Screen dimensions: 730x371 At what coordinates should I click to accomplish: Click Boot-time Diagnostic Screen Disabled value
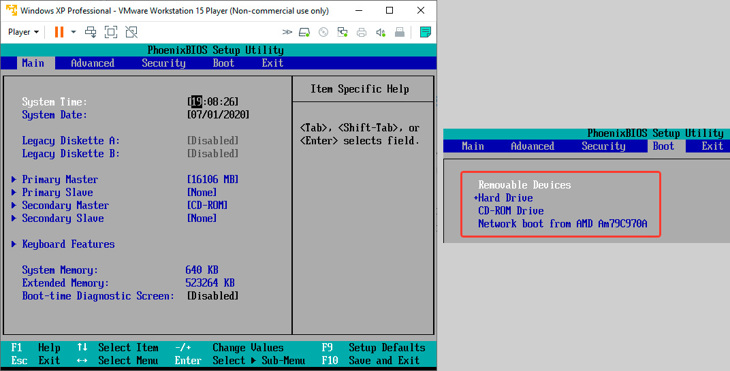213,296
